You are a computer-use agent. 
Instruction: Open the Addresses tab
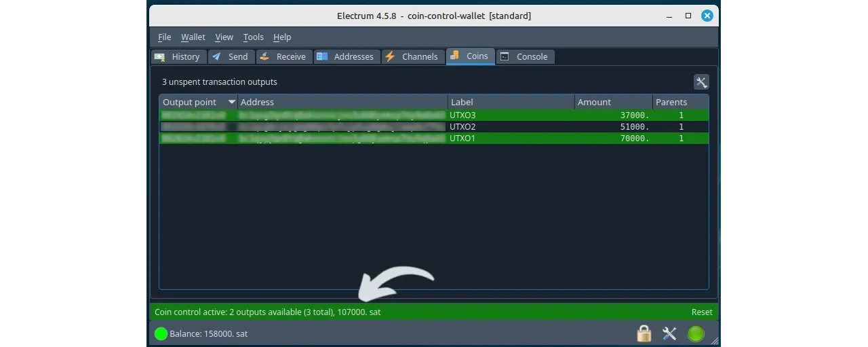click(x=346, y=57)
